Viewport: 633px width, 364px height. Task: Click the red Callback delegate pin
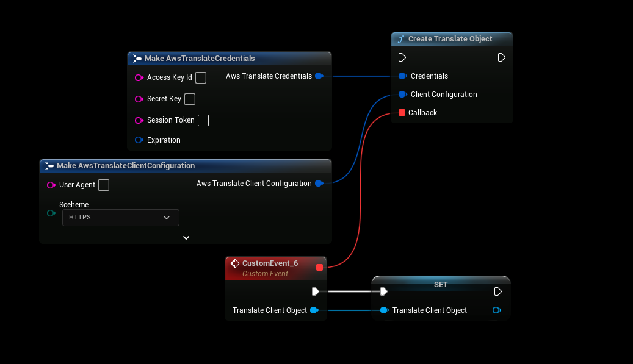tap(402, 113)
